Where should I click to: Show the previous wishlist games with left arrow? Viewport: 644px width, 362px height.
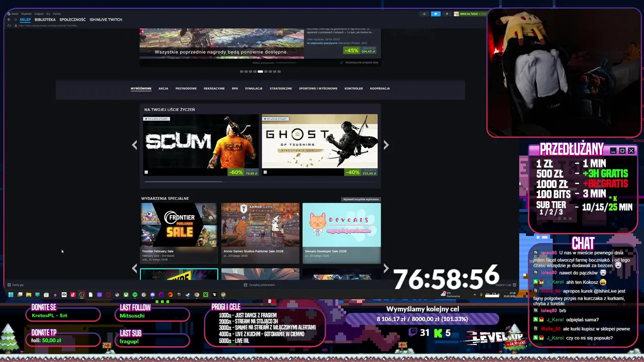coord(134,145)
